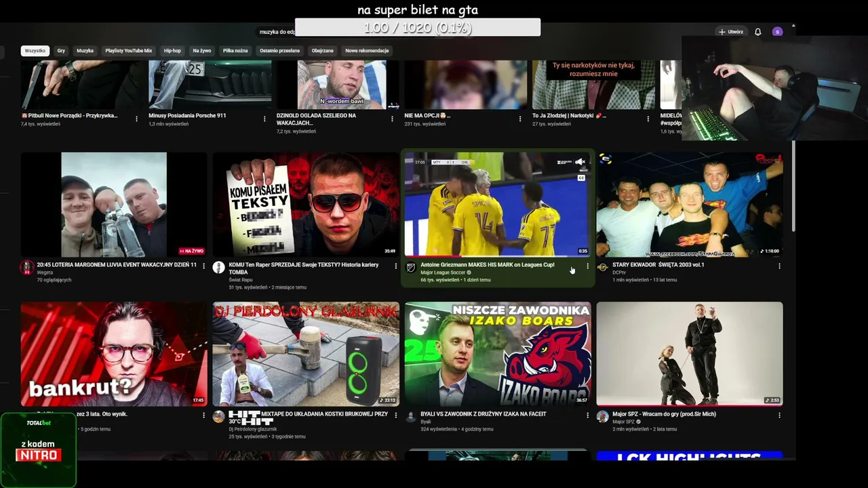Viewport: 868px width, 488px height.
Task: Open the Świat Rapu channel avatar
Action: click(x=218, y=268)
